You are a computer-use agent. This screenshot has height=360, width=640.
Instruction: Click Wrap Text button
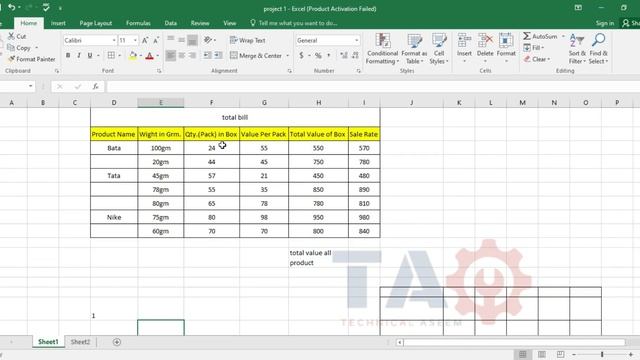[x=248, y=40]
